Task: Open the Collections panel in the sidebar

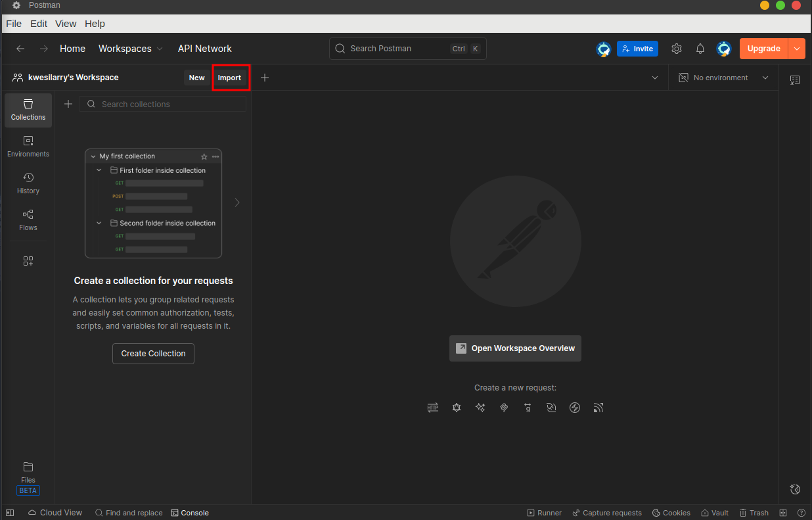Action: [x=28, y=110]
